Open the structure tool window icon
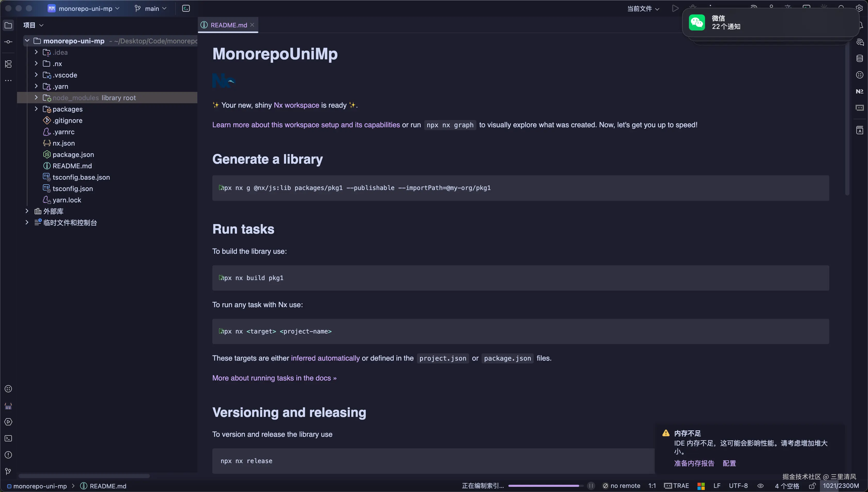868x492 pixels. tap(9, 64)
